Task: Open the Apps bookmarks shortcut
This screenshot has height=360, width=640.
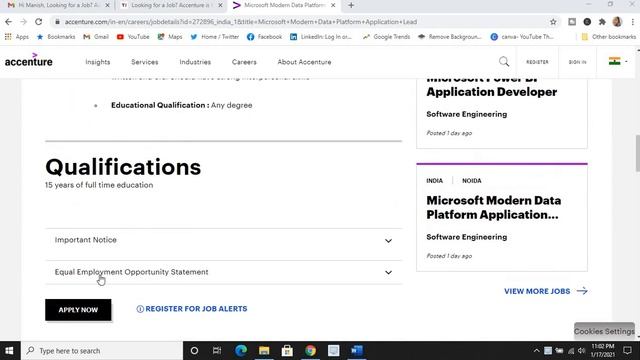Action: point(17,37)
